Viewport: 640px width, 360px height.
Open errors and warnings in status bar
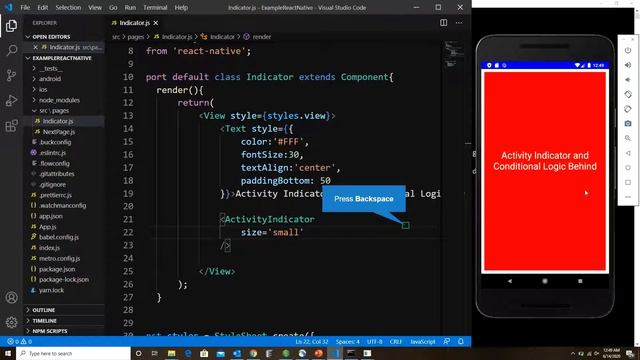pyautogui.click(x=19, y=342)
